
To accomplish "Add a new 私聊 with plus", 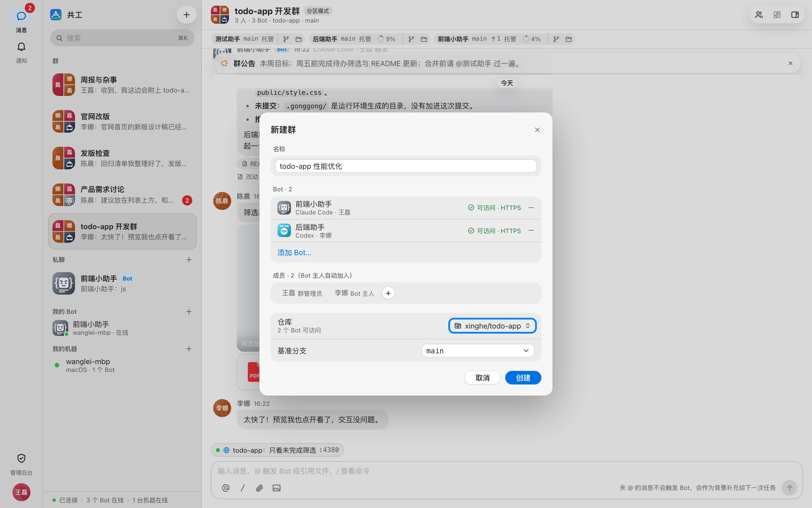I will pos(189,259).
